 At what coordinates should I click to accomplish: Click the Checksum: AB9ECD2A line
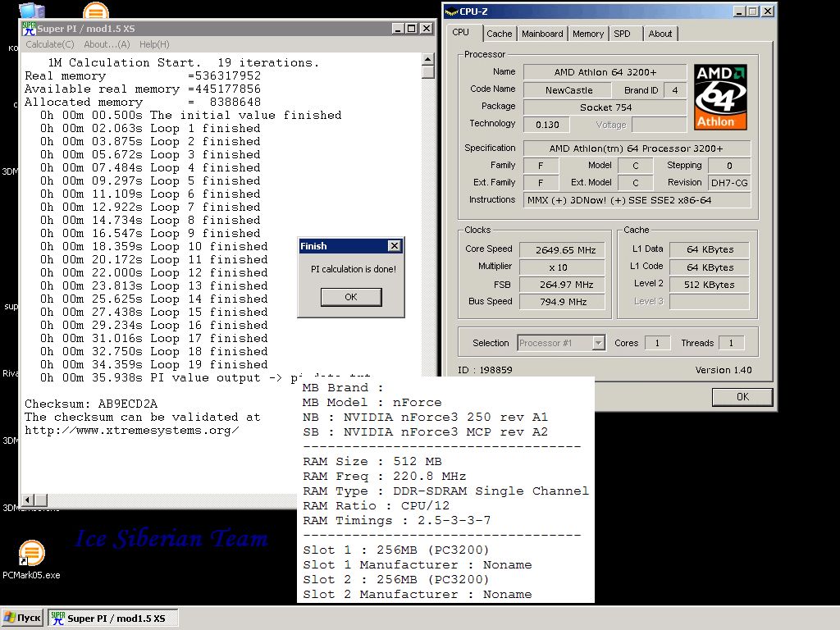[91, 404]
